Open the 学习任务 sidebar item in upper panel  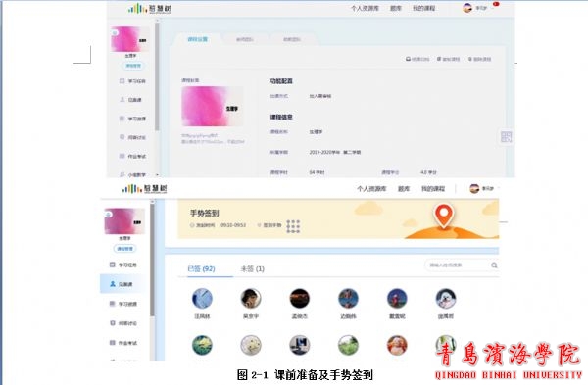tap(132, 81)
